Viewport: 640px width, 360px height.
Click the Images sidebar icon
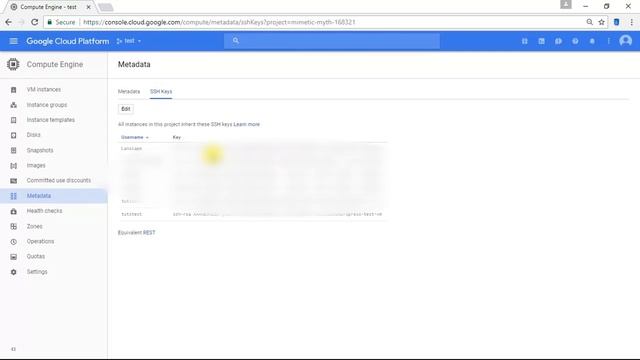[13, 165]
